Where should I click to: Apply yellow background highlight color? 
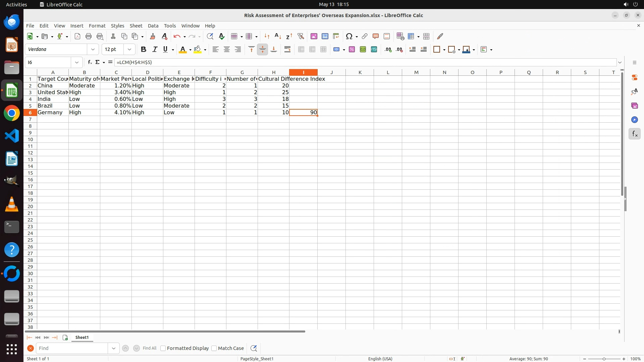198,50
